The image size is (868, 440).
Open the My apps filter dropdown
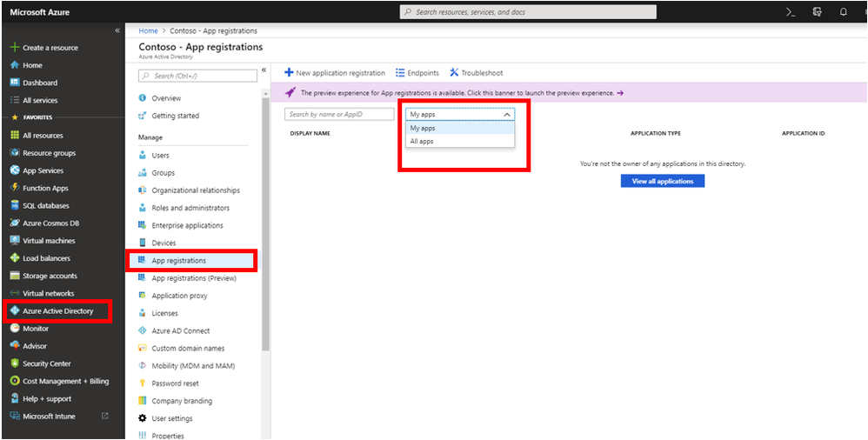pyautogui.click(x=459, y=114)
